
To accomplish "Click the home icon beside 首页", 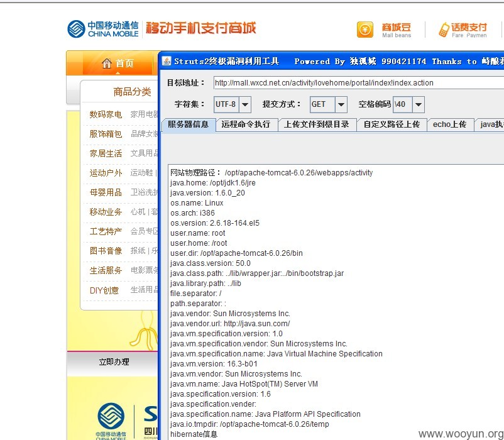I will click(106, 63).
